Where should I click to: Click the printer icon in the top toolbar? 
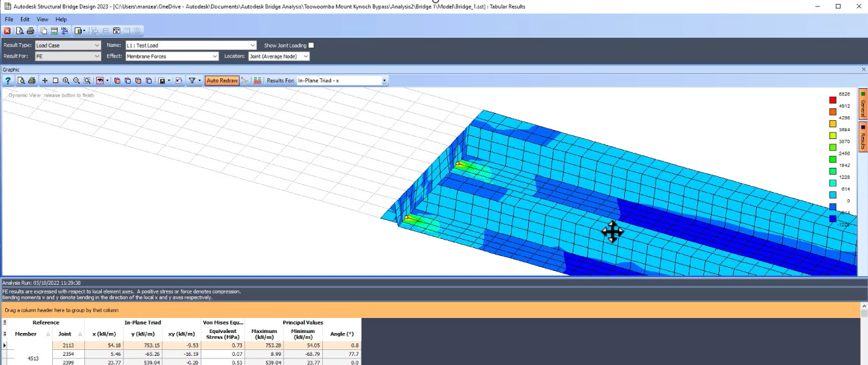(x=31, y=31)
